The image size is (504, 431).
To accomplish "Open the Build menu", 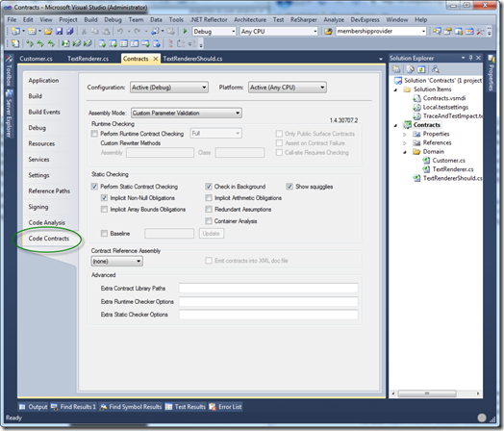I will pos(90,19).
